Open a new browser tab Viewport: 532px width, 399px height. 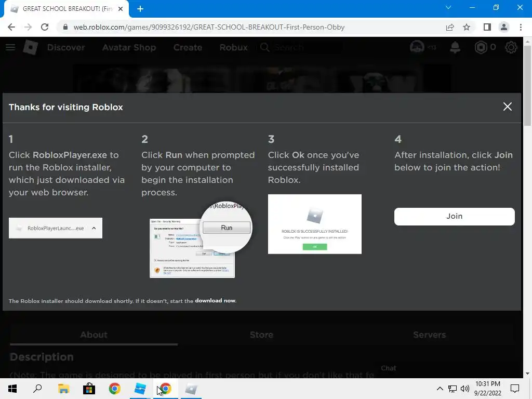point(140,9)
